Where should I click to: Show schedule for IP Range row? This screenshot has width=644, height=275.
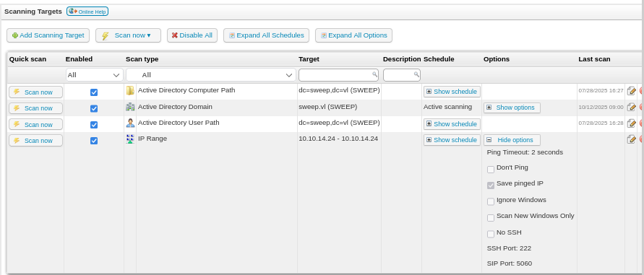click(452, 140)
